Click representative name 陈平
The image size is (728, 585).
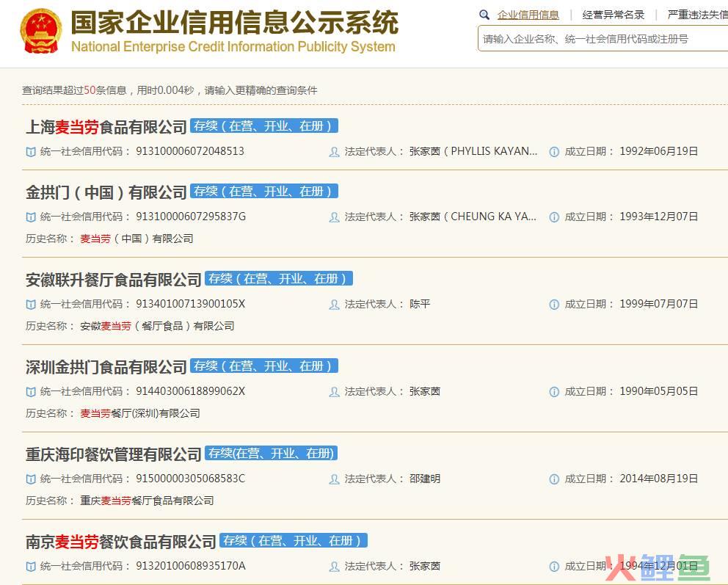click(x=420, y=304)
